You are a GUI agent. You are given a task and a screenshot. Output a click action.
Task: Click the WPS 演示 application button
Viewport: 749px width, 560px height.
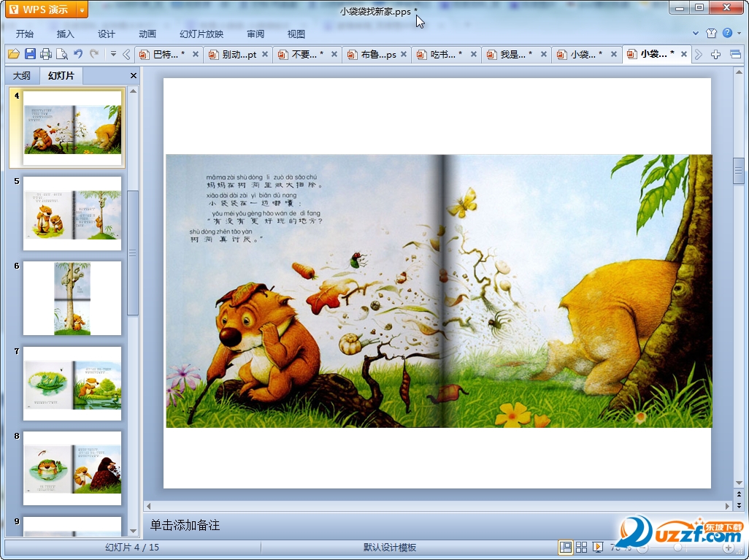(41, 9)
